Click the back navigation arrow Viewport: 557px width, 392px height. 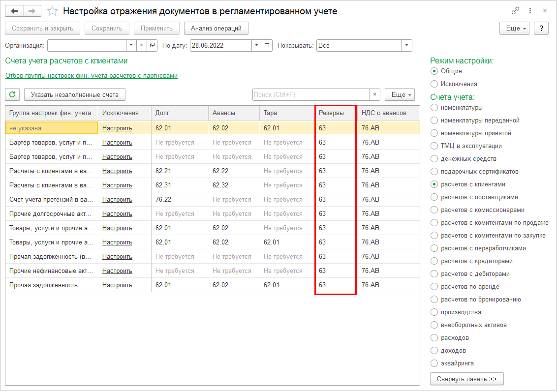pos(14,11)
